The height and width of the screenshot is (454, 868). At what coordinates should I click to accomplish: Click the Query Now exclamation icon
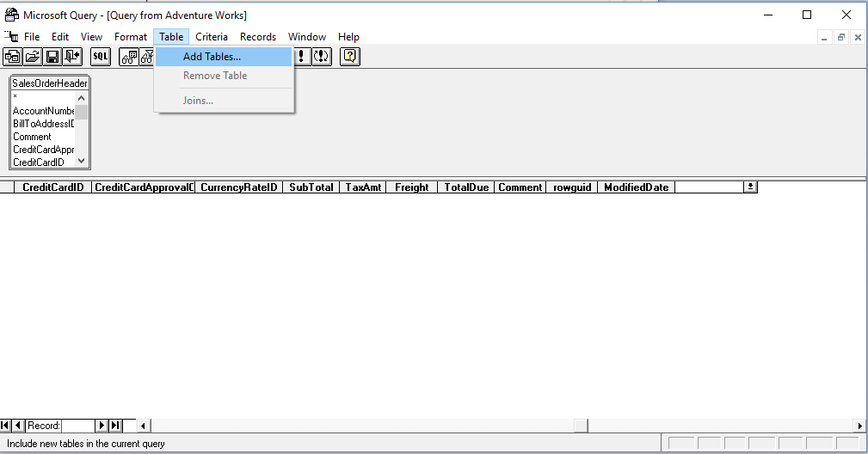tap(301, 57)
